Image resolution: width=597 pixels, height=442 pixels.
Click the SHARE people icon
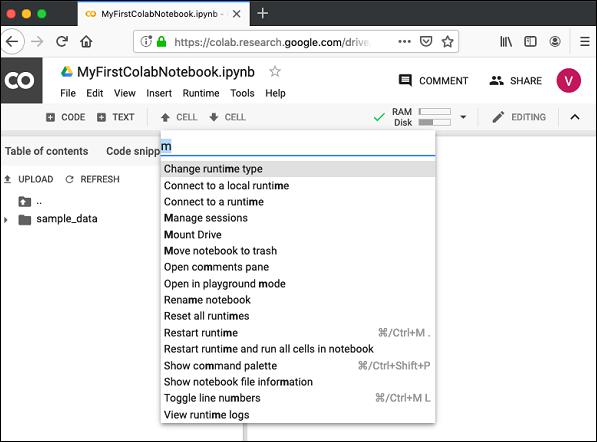coord(496,80)
